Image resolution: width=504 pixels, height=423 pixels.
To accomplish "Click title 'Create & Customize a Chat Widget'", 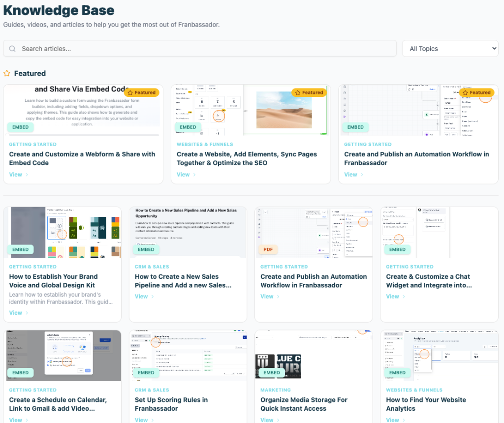I will click(x=429, y=281).
